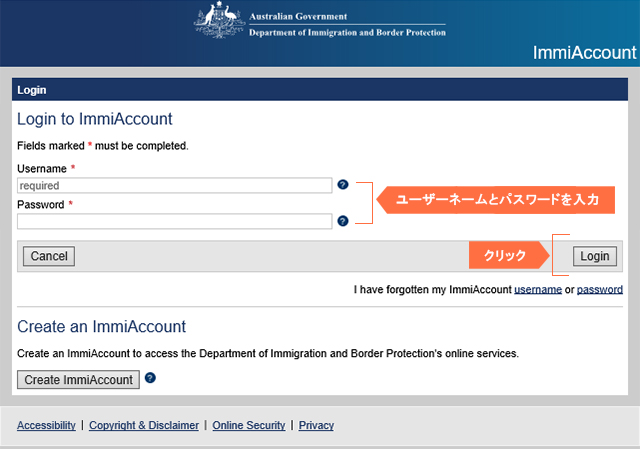Open help icon next to Create ImmiAccount

tap(150, 378)
